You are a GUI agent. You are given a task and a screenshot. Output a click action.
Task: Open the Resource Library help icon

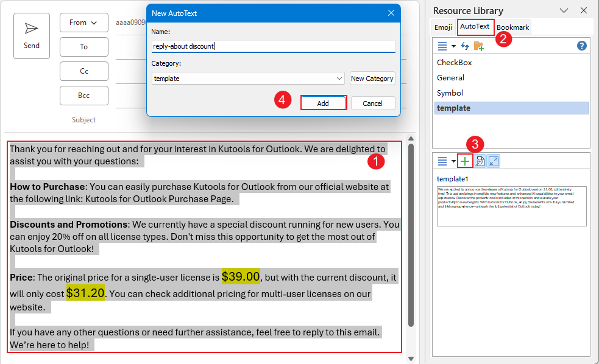click(x=581, y=46)
